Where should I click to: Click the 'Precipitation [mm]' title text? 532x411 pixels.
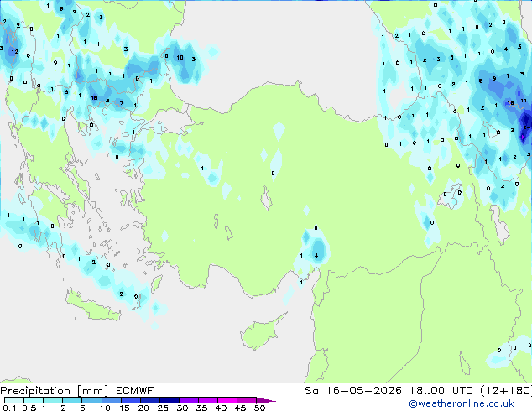(x=55, y=391)
